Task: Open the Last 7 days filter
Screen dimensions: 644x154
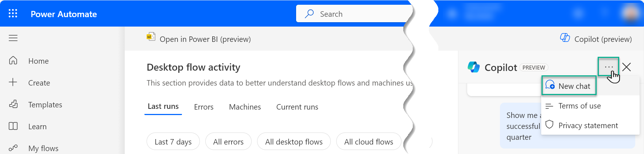Action: (173, 142)
